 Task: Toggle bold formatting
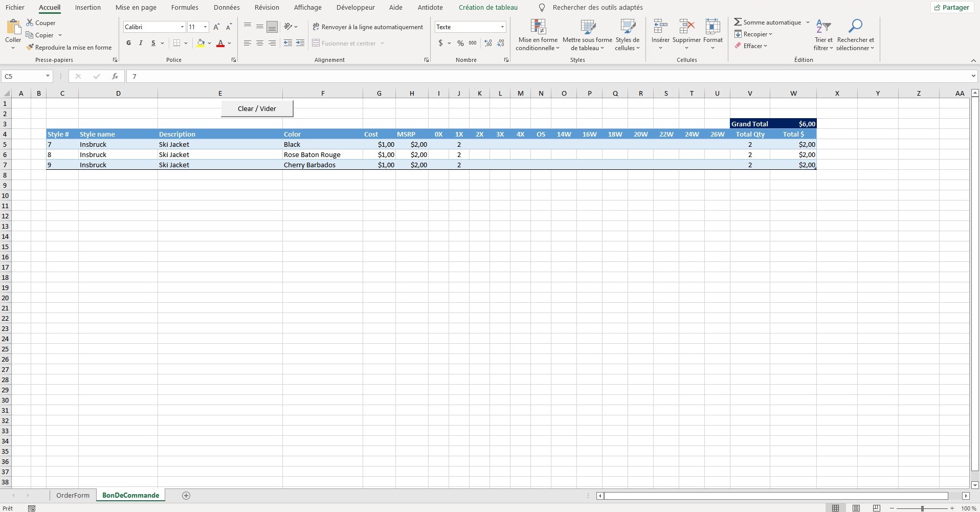[128, 43]
